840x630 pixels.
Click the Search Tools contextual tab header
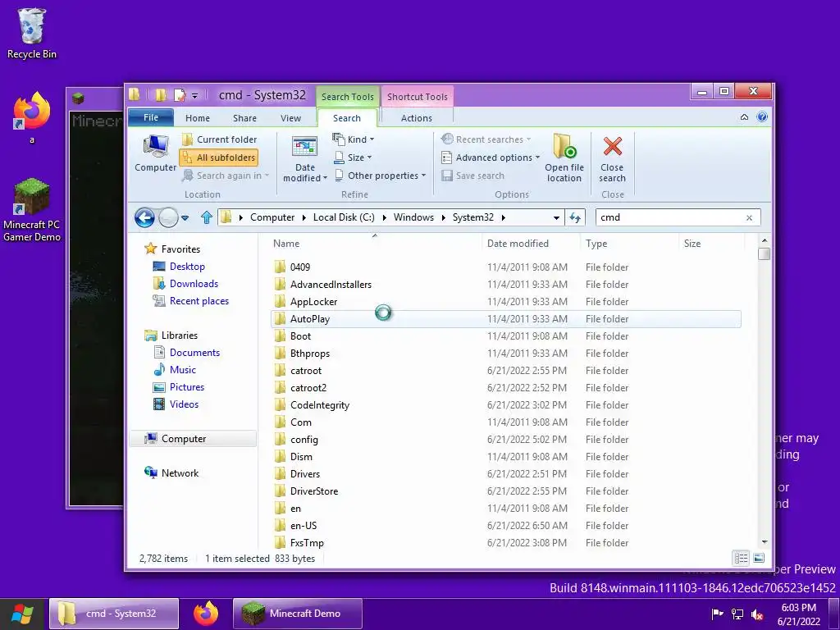coord(348,97)
